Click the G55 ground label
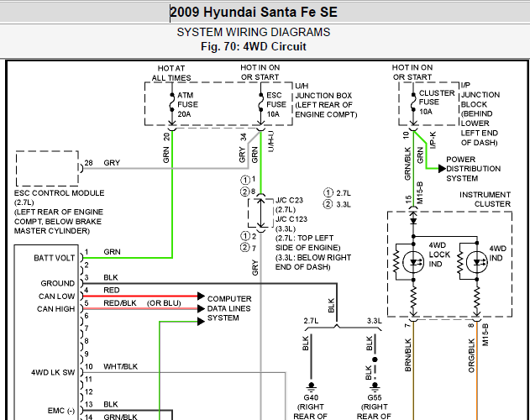This screenshot has height=420, width=530. (374, 397)
